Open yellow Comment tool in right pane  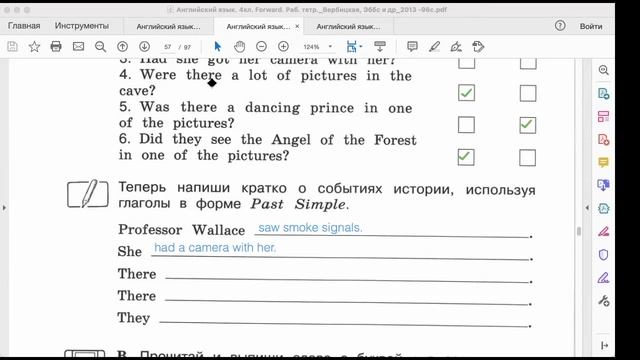604,162
